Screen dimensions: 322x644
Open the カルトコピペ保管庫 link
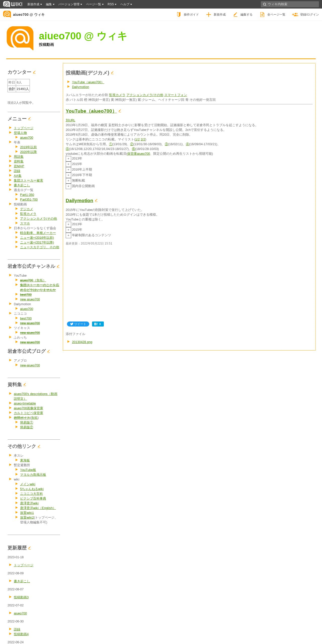[x=28, y=413]
